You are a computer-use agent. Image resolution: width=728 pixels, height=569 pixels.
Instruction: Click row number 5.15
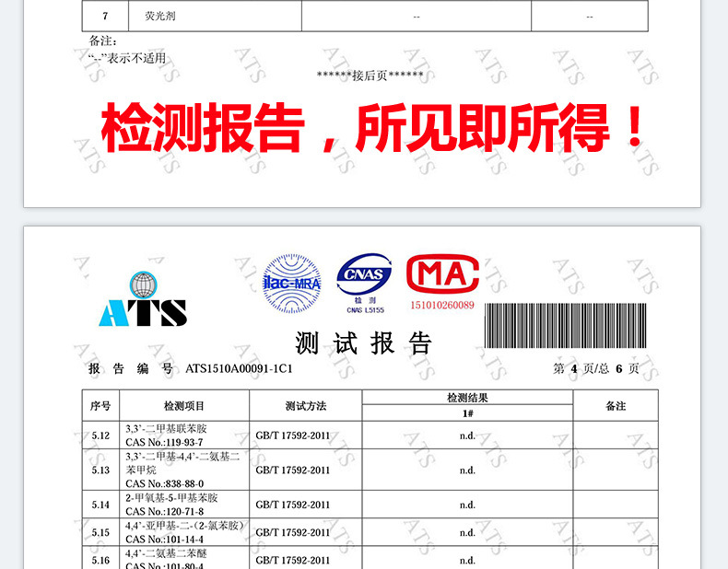pyautogui.click(x=100, y=532)
